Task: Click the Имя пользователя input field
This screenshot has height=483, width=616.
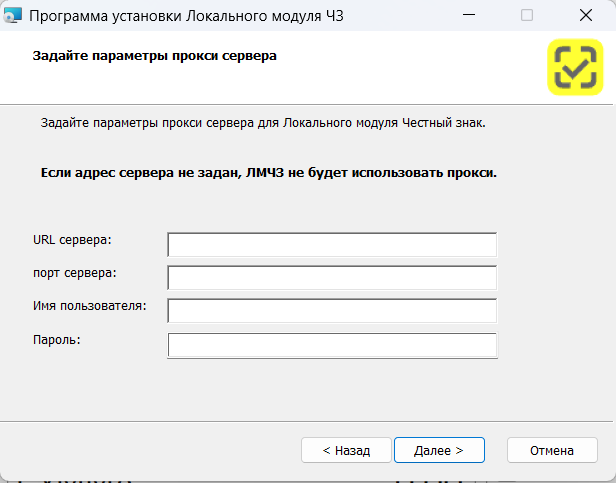Action: (332, 310)
